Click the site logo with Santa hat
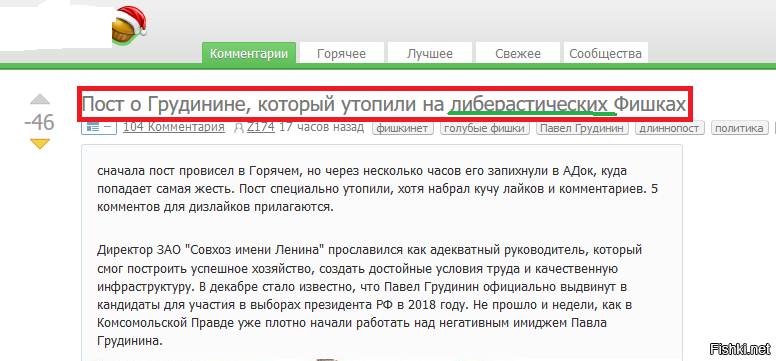776x361 pixels. click(129, 25)
